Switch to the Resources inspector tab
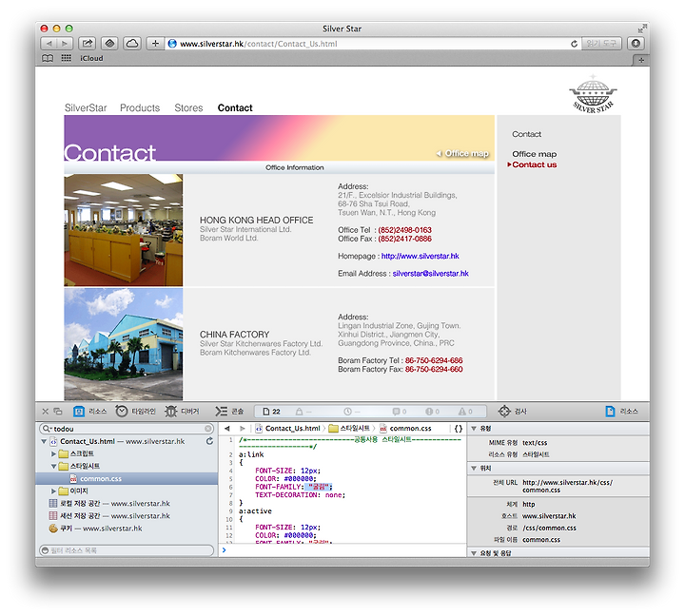Screen dimensions: 685x616 [x=90, y=412]
